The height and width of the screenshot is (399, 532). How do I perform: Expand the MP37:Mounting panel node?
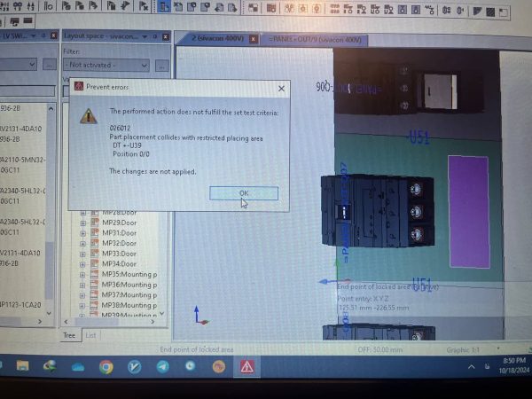[x=82, y=295]
